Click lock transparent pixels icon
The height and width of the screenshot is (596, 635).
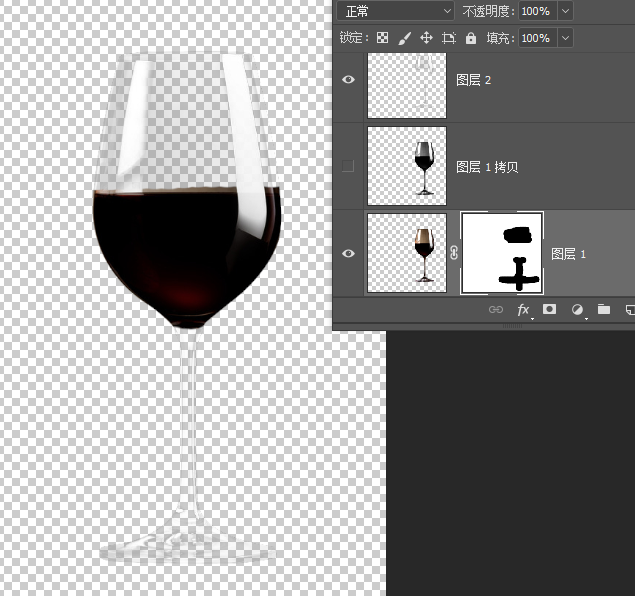(382, 38)
